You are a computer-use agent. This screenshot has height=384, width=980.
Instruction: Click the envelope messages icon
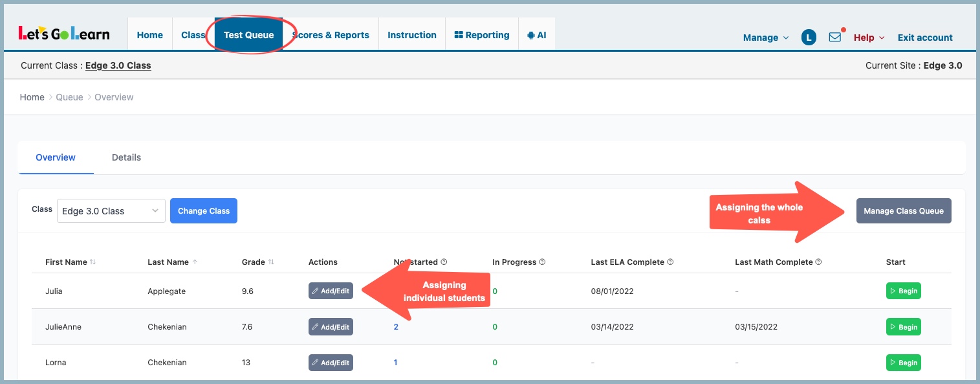click(834, 37)
